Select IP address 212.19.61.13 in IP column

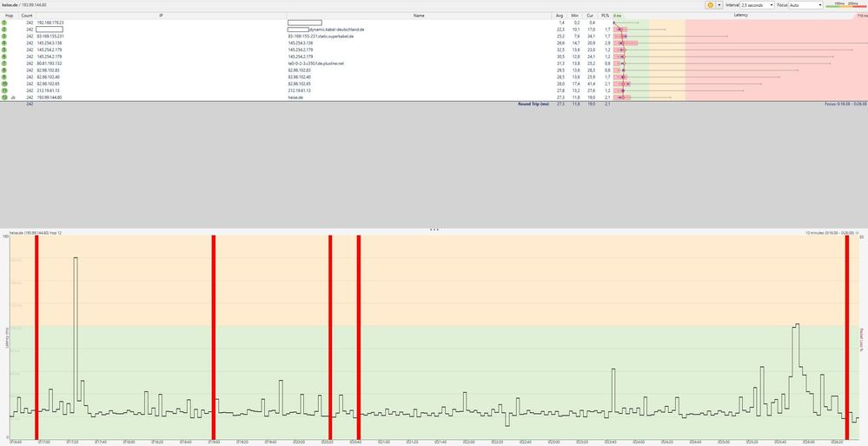[48, 90]
